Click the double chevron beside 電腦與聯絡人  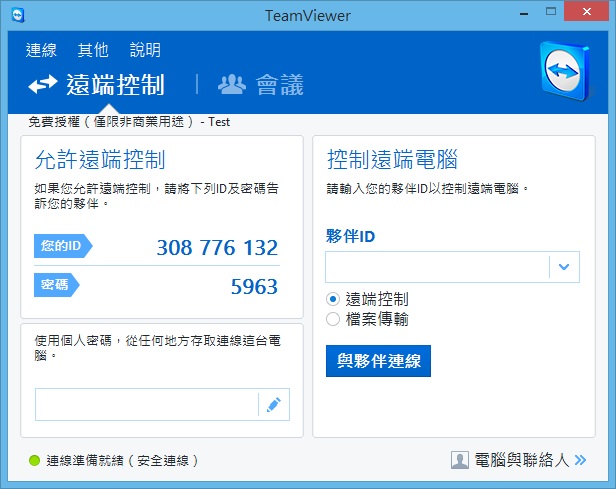(x=580, y=460)
